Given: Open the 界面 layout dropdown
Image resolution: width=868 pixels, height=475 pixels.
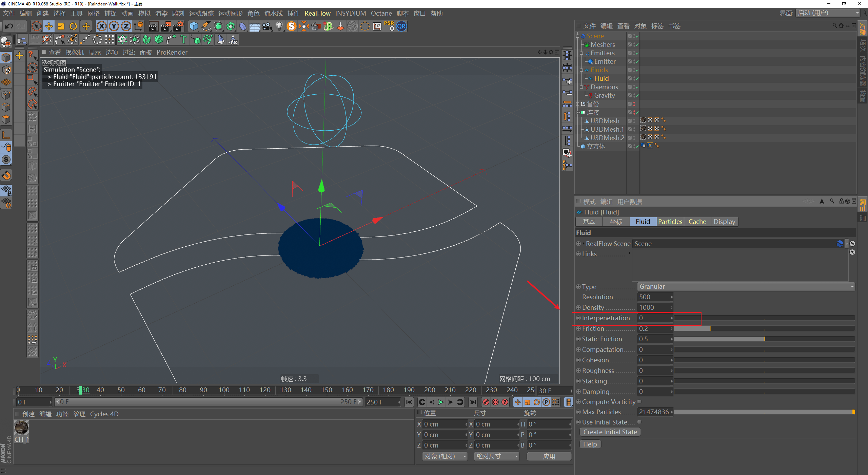Looking at the screenshot, I should [x=827, y=13].
